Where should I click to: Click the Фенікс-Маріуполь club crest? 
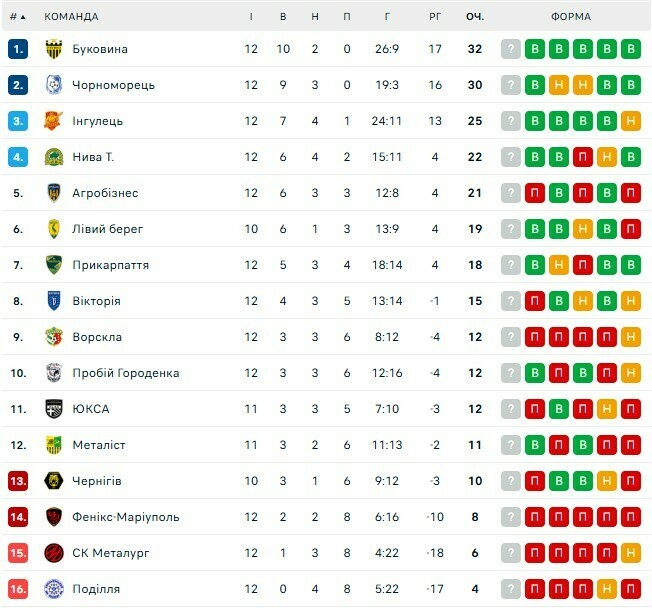(54, 517)
